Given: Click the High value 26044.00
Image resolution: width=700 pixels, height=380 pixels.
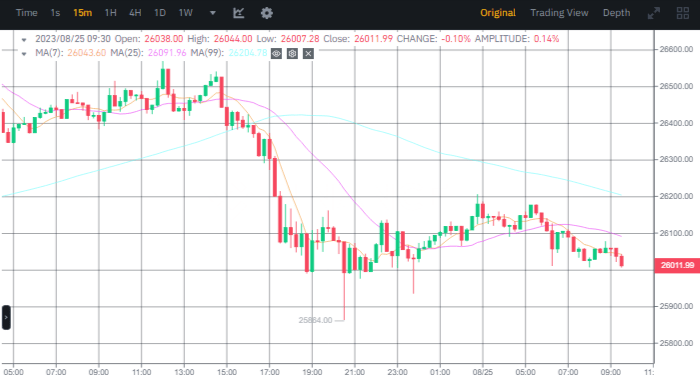Looking at the screenshot, I should click(x=233, y=39).
